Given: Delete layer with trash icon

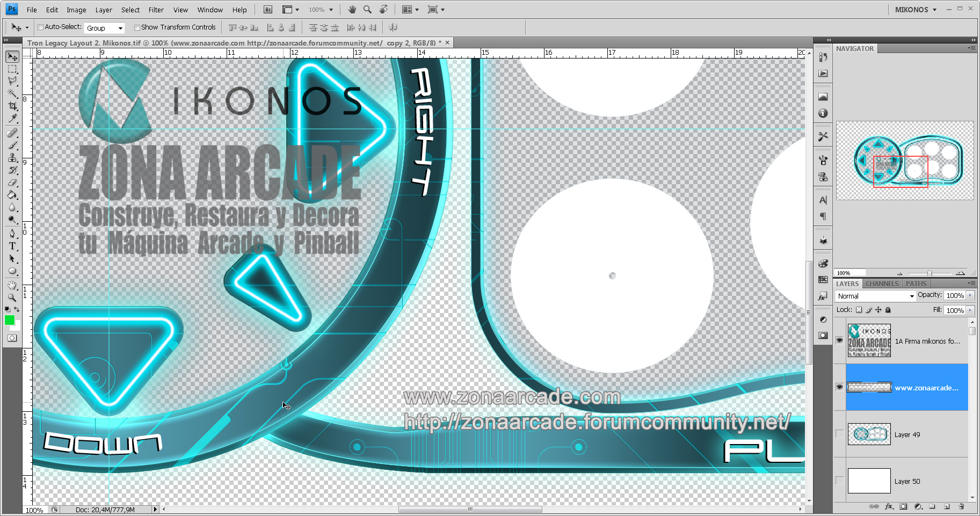Looking at the screenshot, I should click(x=961, y=506).
